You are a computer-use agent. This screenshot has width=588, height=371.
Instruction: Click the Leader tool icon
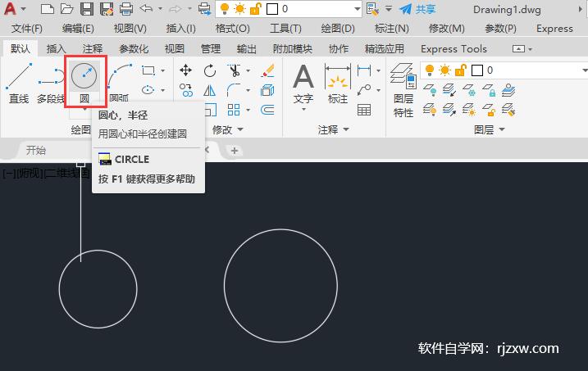pos(364,90)
